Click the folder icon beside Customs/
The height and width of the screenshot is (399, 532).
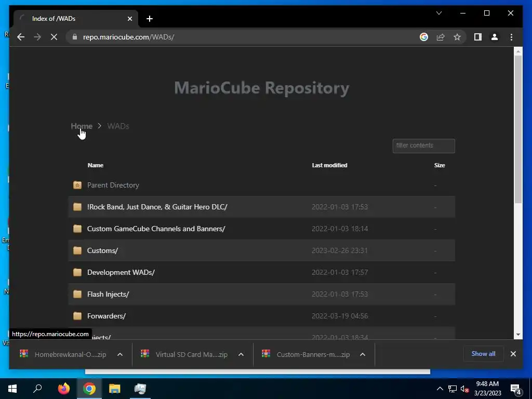click(x=77, y=250)
